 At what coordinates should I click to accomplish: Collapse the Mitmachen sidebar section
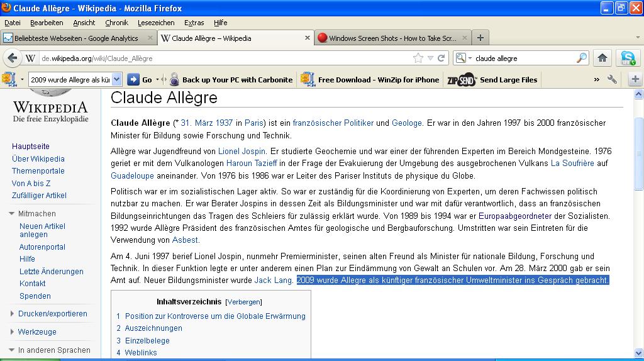(12, 214)
